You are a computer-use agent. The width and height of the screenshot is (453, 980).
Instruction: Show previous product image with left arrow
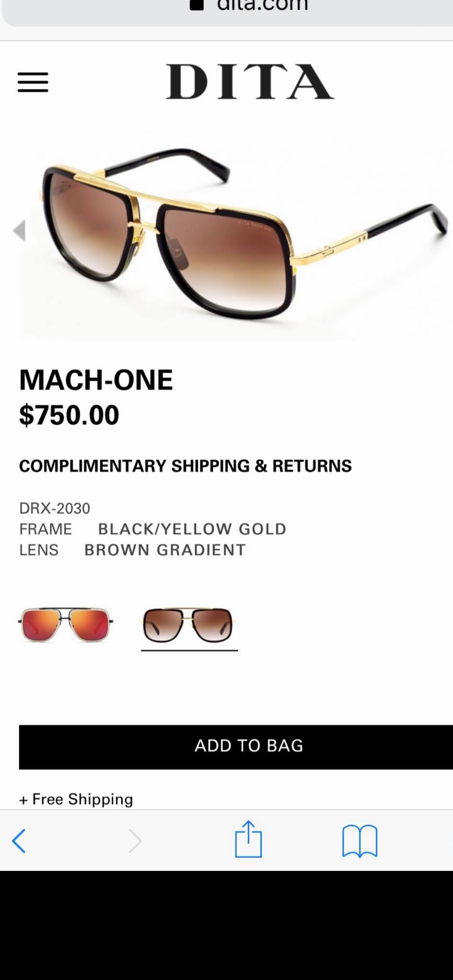tap(19, 231)
